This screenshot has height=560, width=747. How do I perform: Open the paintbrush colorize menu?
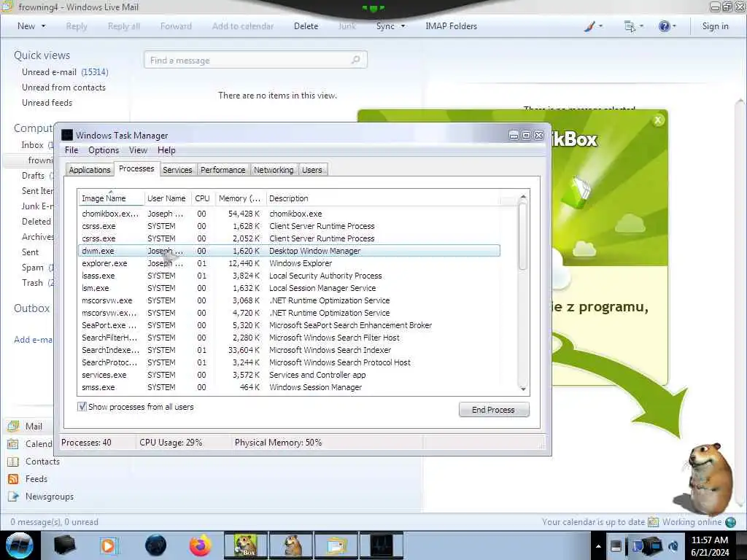pos(593,26)
